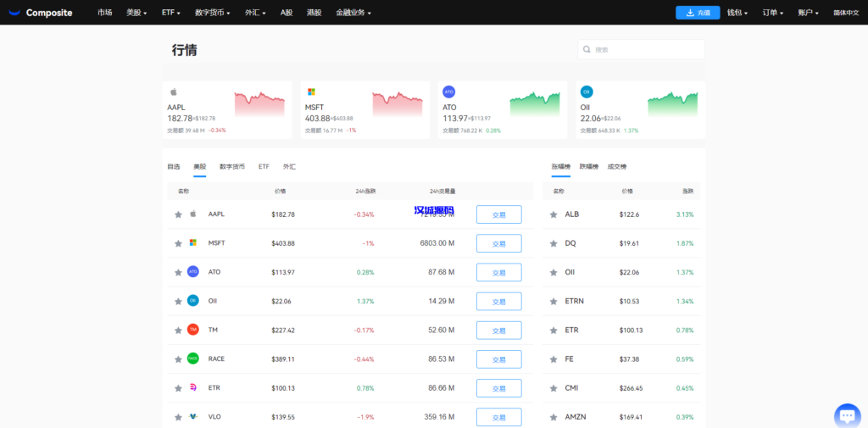The image size is (868, 428).
Task: Toggle the VLO row star
Action: [178, 417]
